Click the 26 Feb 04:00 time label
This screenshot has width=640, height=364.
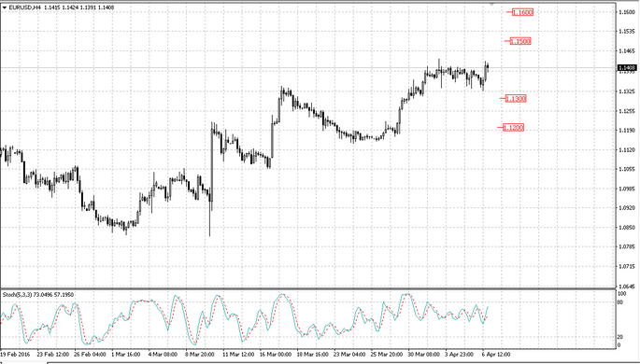[x=91, y=355]
